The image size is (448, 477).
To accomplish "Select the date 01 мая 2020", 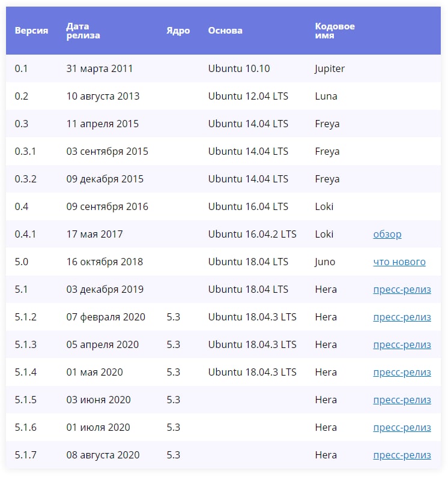I will coord(94,372).
